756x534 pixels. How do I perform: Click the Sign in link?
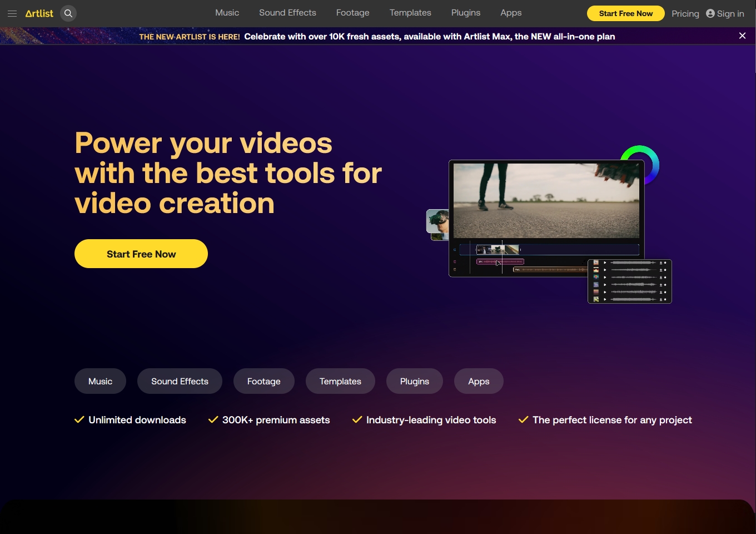pos(725,13)
